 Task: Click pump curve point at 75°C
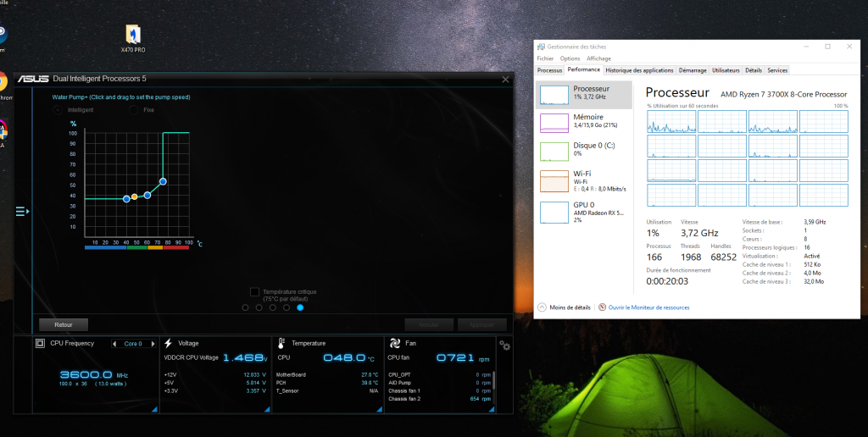(x=163, y=181)
